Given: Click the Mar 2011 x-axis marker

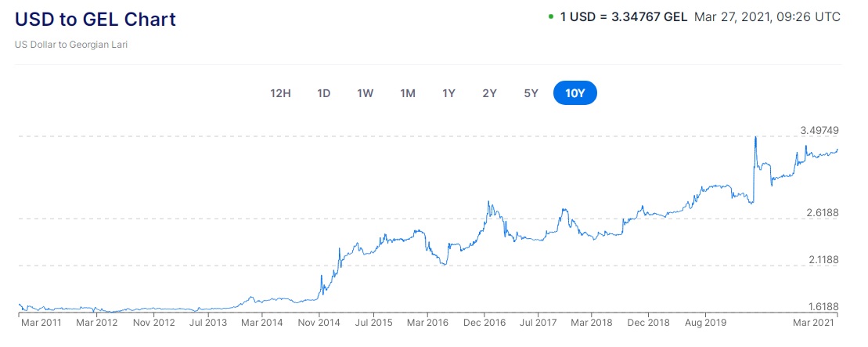Looking at the screenshot, I should (x=41, y=322).
